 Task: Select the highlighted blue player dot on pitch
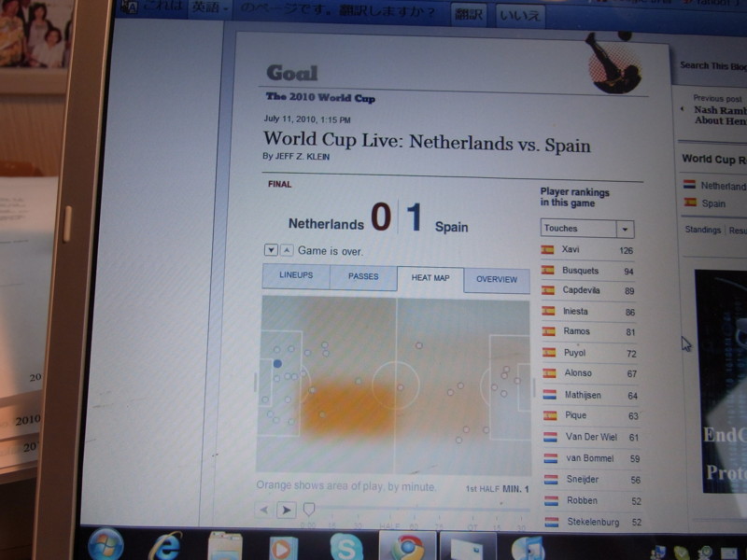pos(277,364)
